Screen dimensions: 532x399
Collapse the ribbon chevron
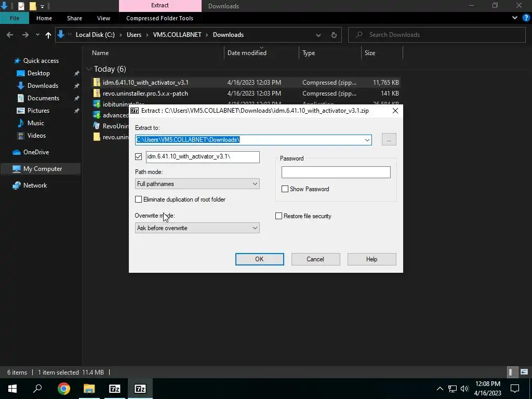coord(515,18)
